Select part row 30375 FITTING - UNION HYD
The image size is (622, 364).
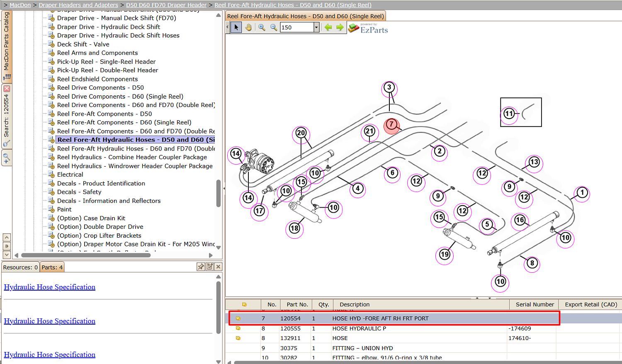425,348
